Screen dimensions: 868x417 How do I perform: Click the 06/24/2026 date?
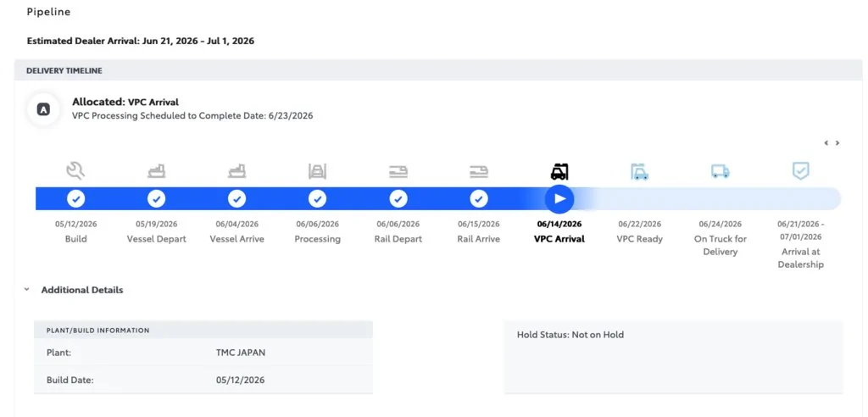point(721,225)
